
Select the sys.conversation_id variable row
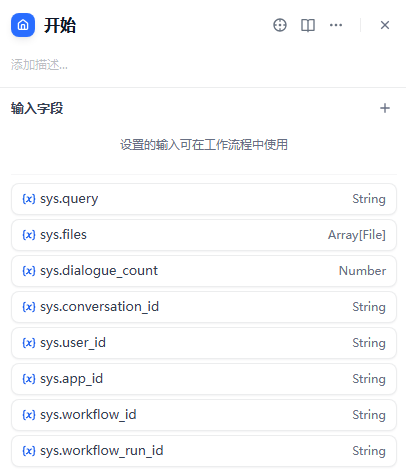204,307
